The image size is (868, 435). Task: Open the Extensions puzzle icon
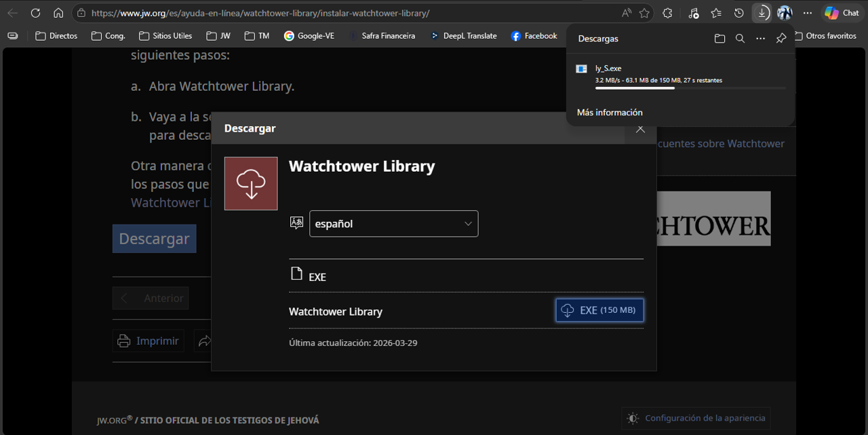(667, 13)
